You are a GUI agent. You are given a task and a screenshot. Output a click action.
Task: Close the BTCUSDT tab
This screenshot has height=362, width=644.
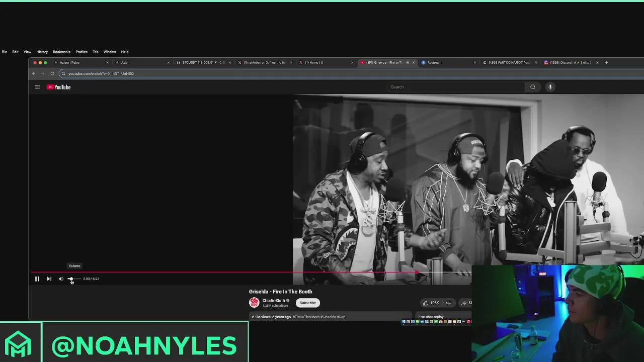(x=230, y=62)
